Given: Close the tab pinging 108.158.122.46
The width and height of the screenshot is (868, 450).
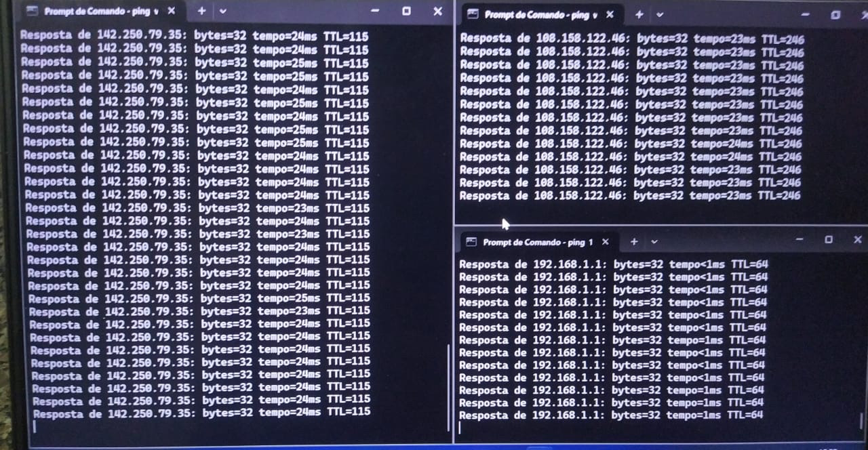Looking at the screenshot, I should pos(610,14).
